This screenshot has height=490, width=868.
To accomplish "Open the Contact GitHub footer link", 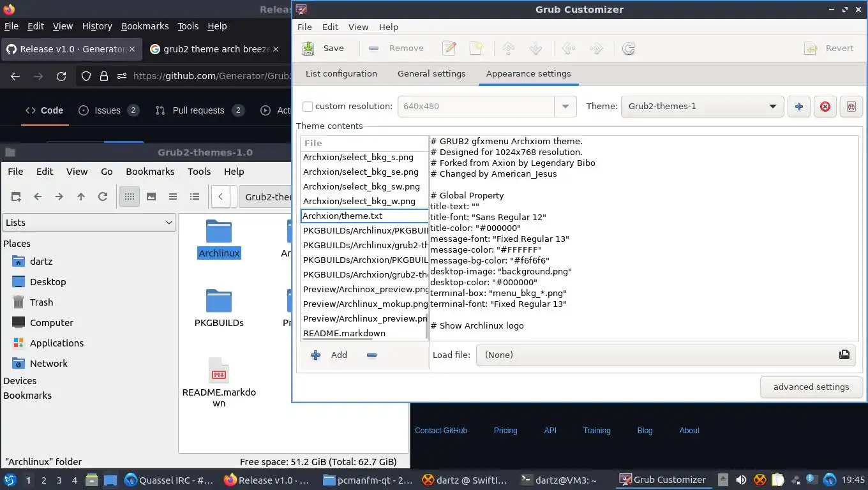I will tap(441, 431).
